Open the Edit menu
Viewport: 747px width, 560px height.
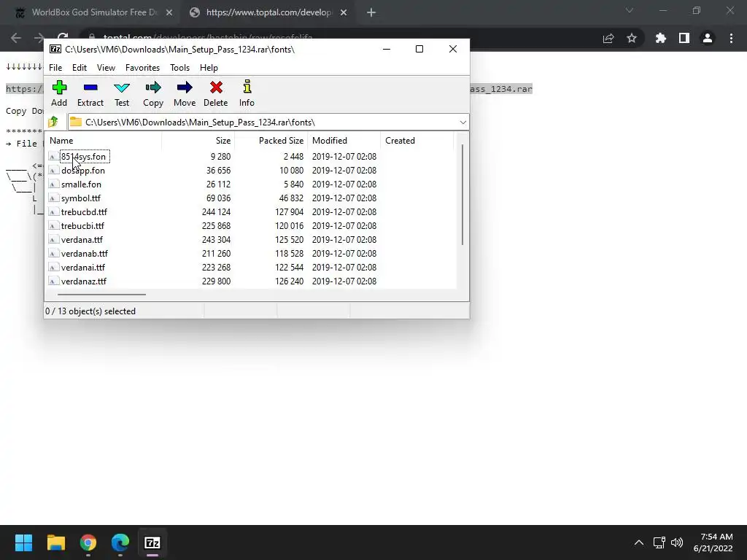[x=80, y=68]
